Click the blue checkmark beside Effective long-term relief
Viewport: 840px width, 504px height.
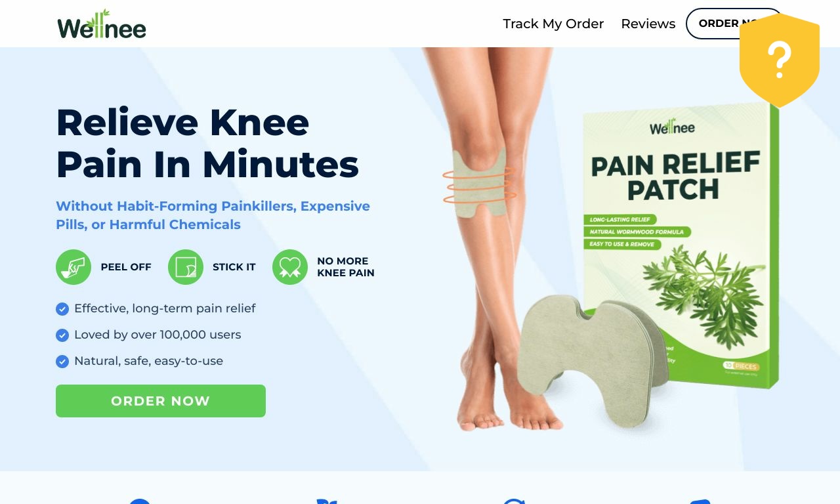pyautogui.click(x=62, y=309)
